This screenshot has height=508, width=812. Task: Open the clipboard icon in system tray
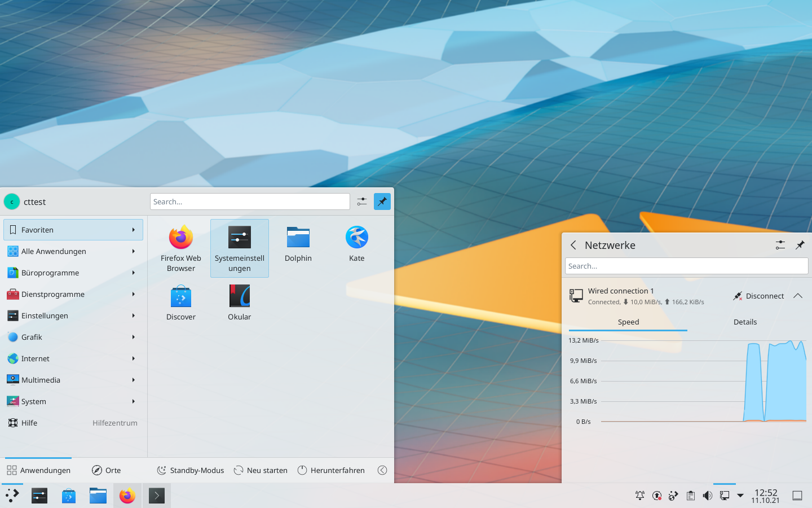tap(690, 496)
